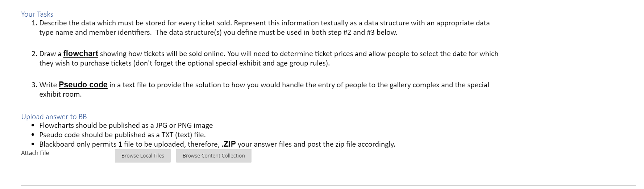Click the underlined 'flowchart' word
The height and width of the screenshot is (189, 644).
tap(80, 54)
